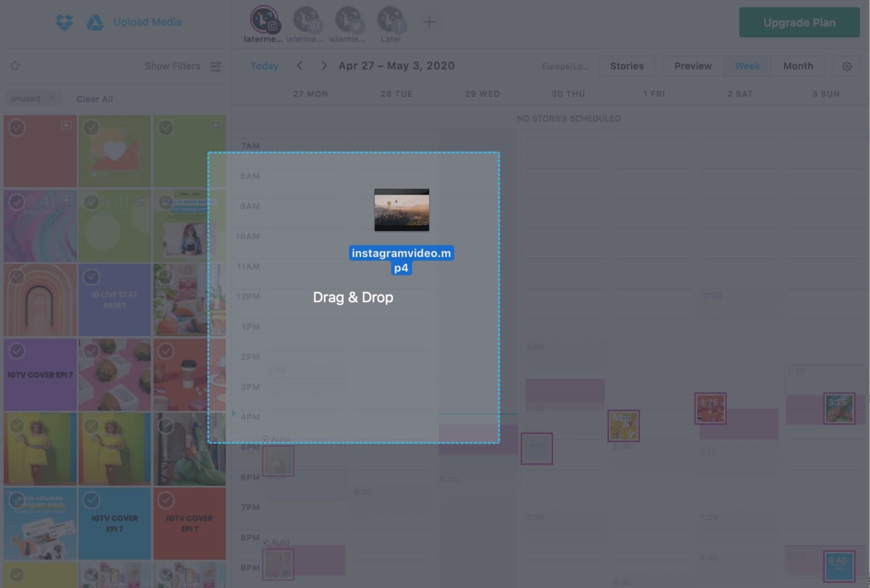
Task: Open Google Drive import icon
Action: click(x=95, y=22)
